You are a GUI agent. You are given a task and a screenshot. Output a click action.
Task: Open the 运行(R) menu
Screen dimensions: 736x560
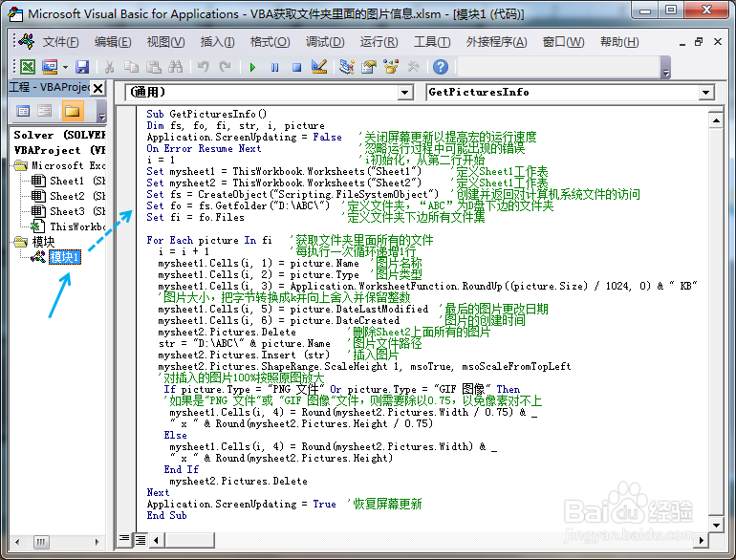point(379,42)
